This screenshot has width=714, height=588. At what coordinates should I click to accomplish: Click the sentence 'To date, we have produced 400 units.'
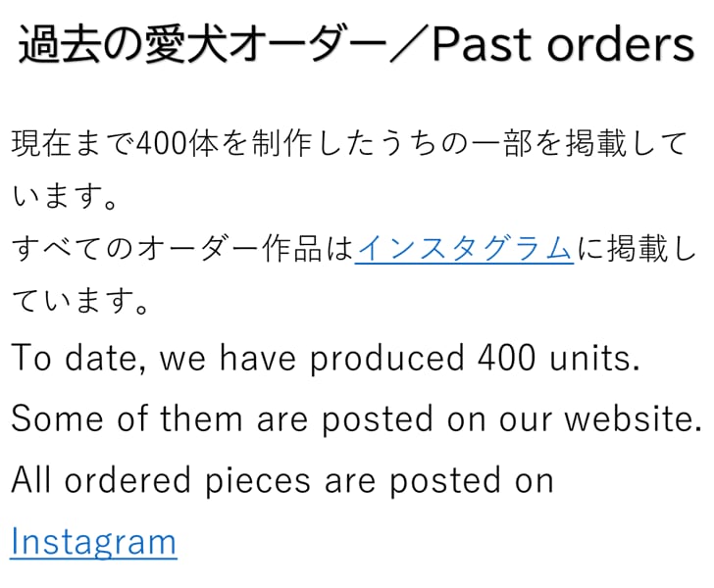[325, 359]
